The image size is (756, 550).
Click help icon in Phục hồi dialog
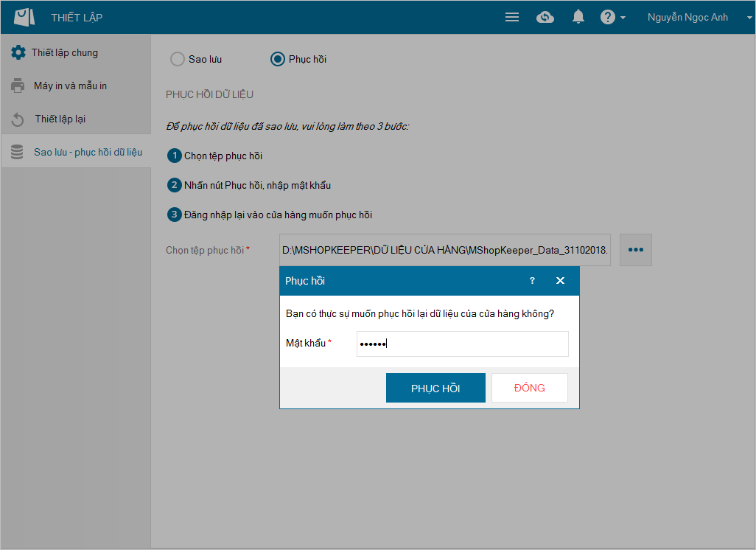click(532, 281)
